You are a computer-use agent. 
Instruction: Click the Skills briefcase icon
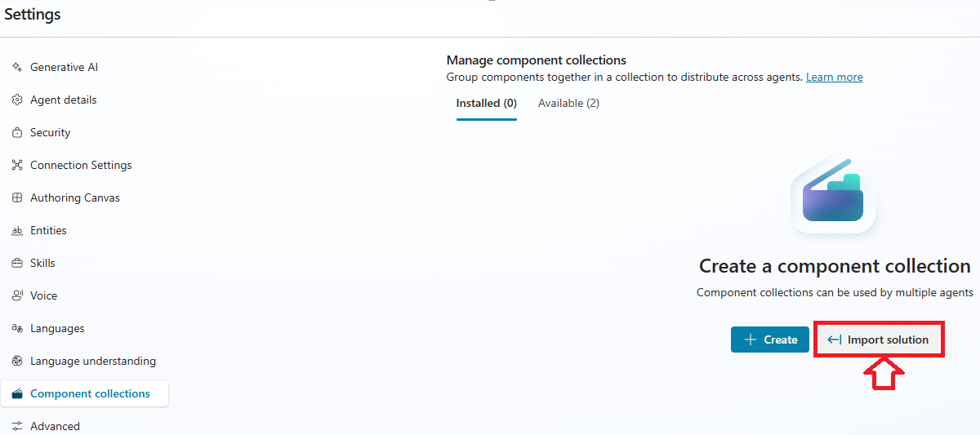pos(16,263)
